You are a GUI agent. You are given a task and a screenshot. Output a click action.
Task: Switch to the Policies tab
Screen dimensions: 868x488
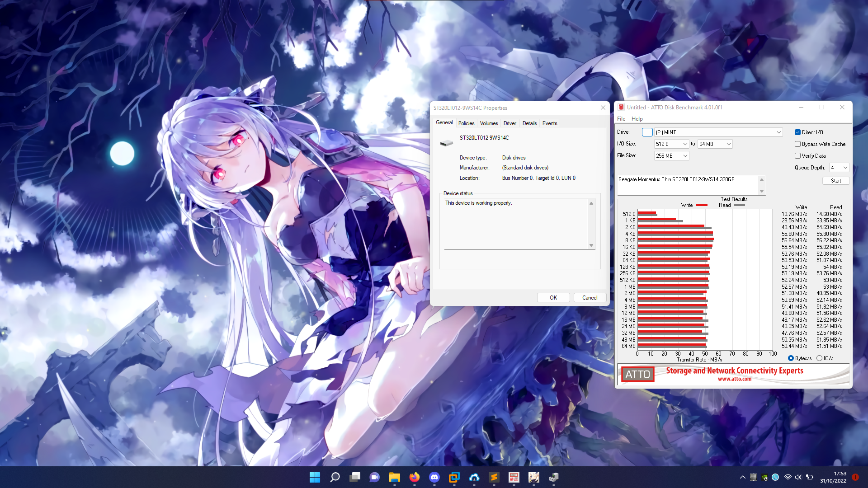point(466,123)
